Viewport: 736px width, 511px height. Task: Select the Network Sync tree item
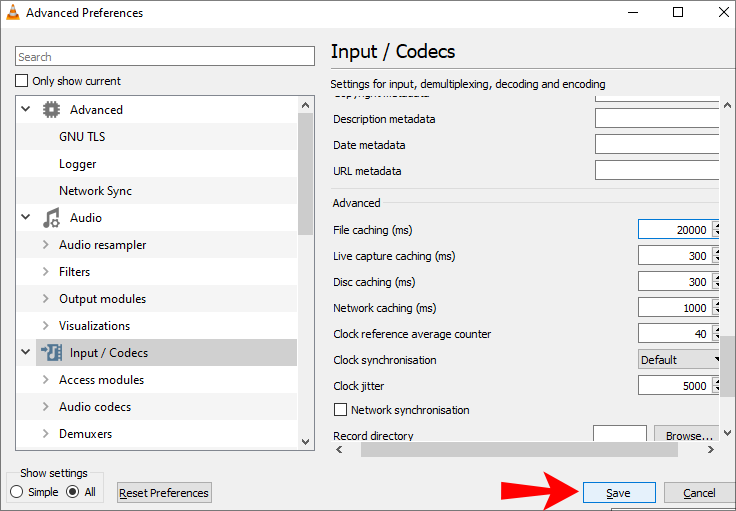click(x=95, y=191)
